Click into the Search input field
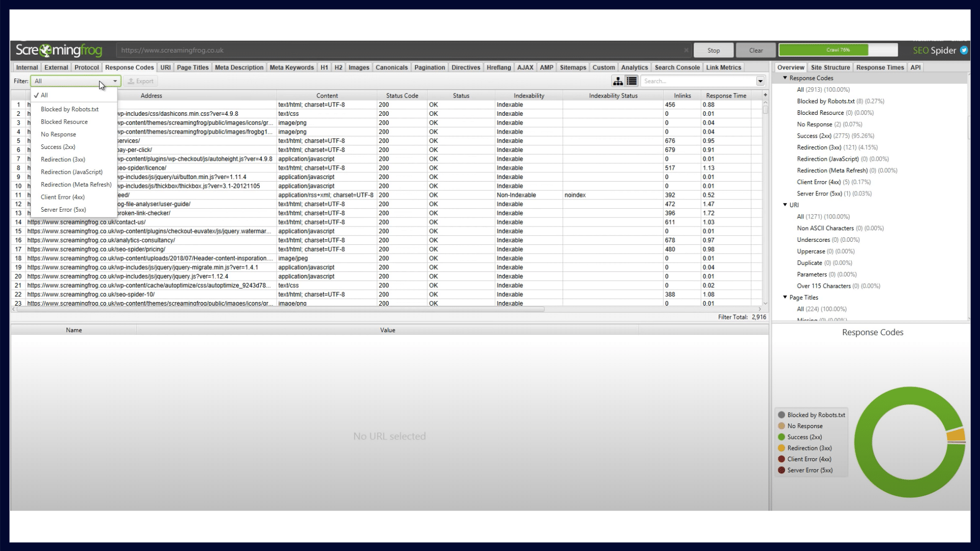Image resolution: width=980 pixels, height=551 pixels. pos(698,81)
